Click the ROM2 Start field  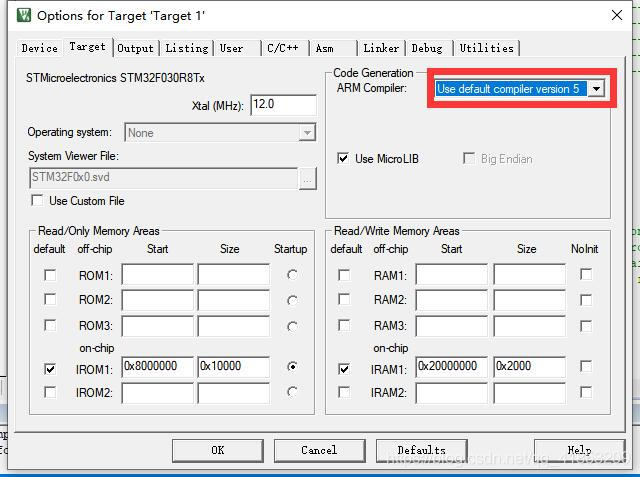tap(158, 300)
